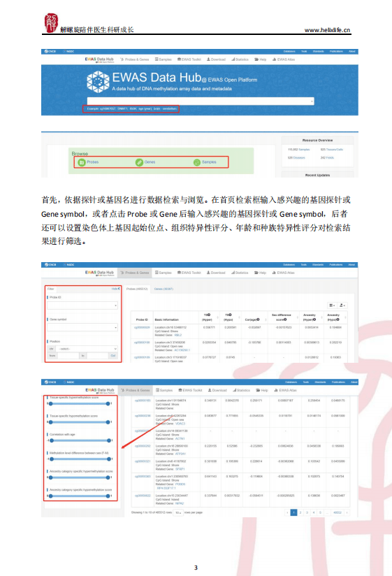The image size is (392, 576).
Task: Click the Genes browse icon on EWAS homepage
Action: [x=139, y=162]
